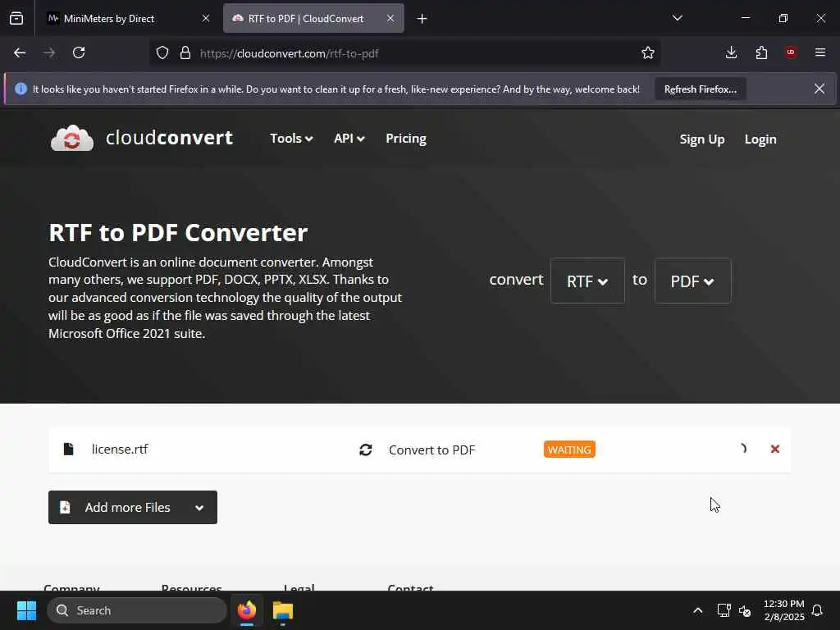Open uBlock Origin extension icon
The width and height of the screenshot is (840, 630).
[x=791, y=52]
